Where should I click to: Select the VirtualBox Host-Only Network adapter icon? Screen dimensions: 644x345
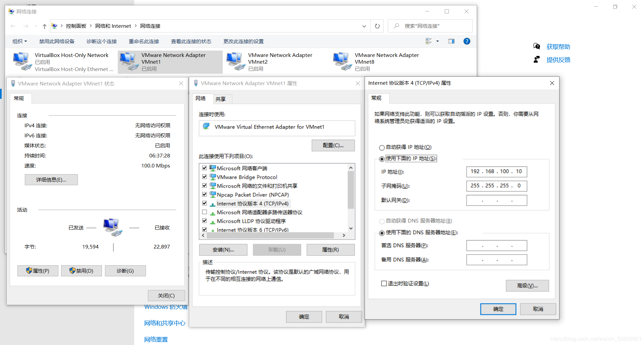22,61
